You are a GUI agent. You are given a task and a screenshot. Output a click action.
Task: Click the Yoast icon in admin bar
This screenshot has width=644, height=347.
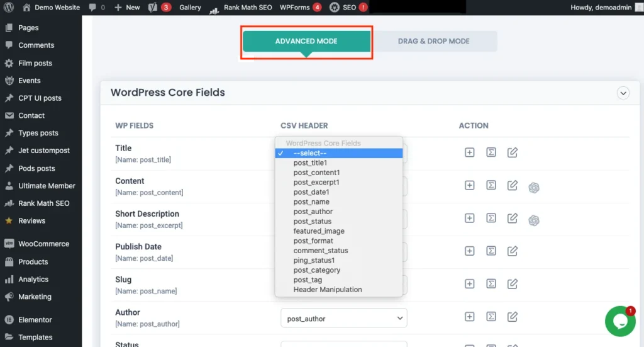(x=153, y=8)
